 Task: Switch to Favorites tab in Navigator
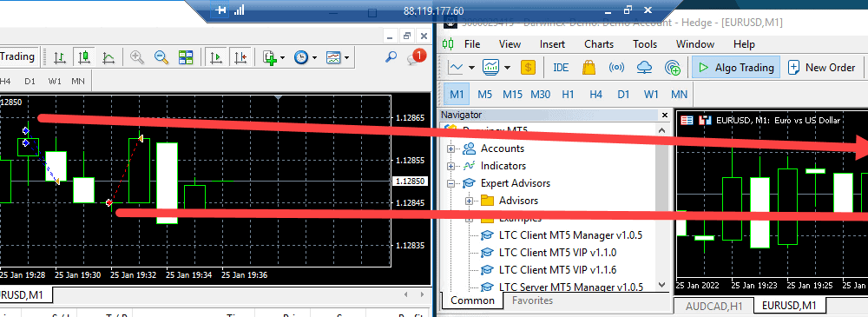pyautogui.click(x=533, y=300)
